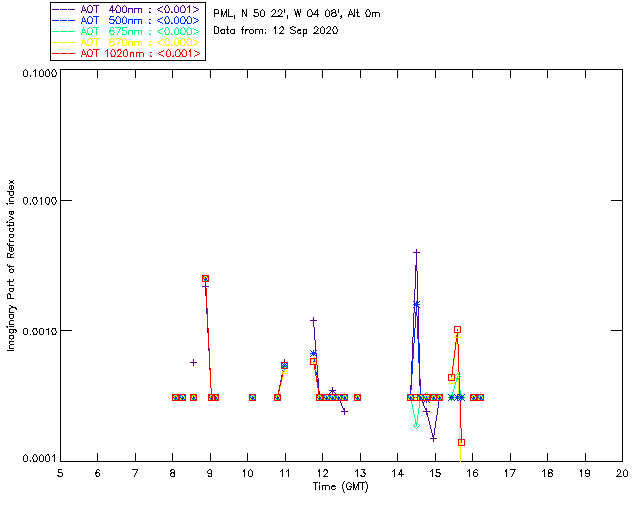Click the isolated purple plus marker near 8.5
Viewport: 640px width, 512px height.
(x=193, y=362)
